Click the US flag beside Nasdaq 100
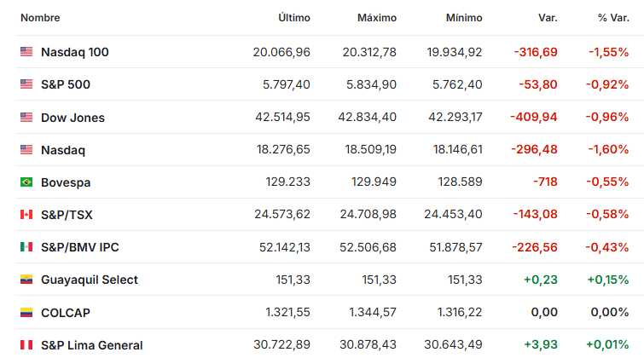 coord(26,51)
